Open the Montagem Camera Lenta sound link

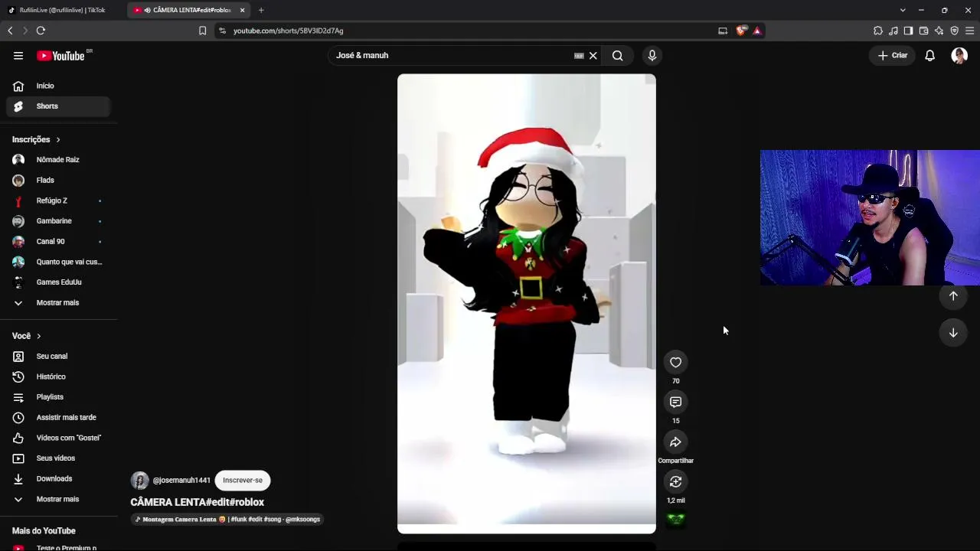227,520
